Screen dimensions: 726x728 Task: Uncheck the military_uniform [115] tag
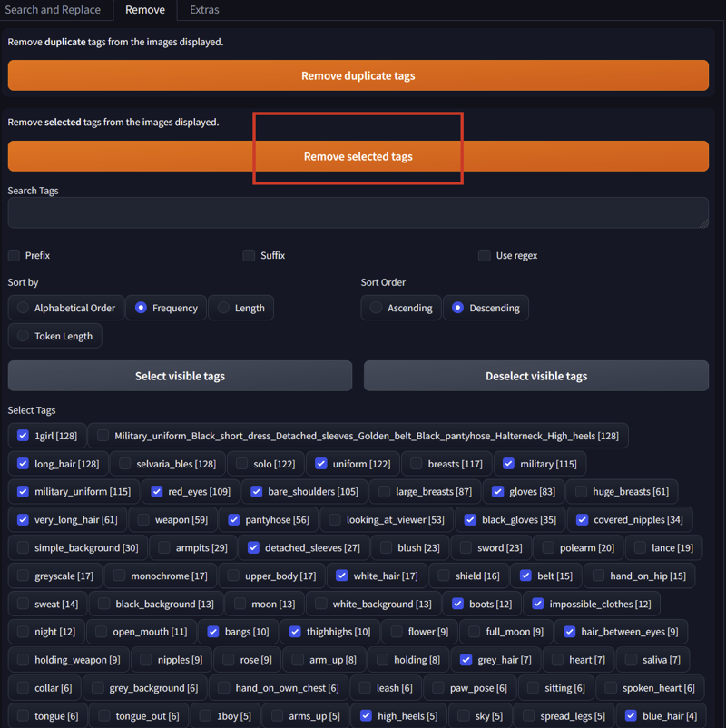point(23,491)
